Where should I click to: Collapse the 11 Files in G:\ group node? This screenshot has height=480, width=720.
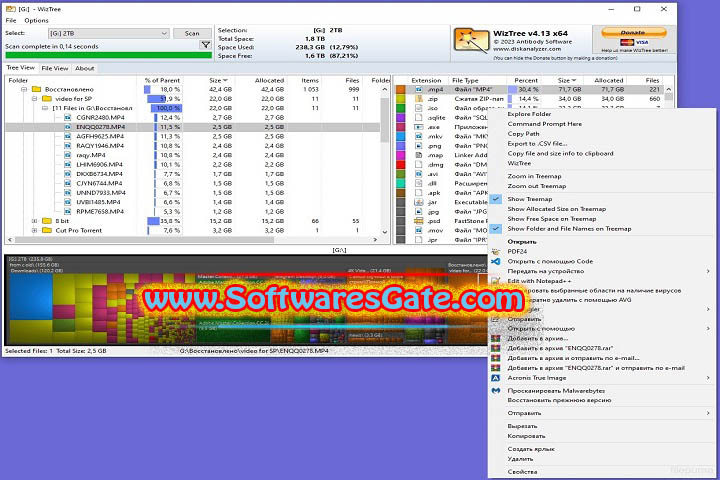(45, 108)
